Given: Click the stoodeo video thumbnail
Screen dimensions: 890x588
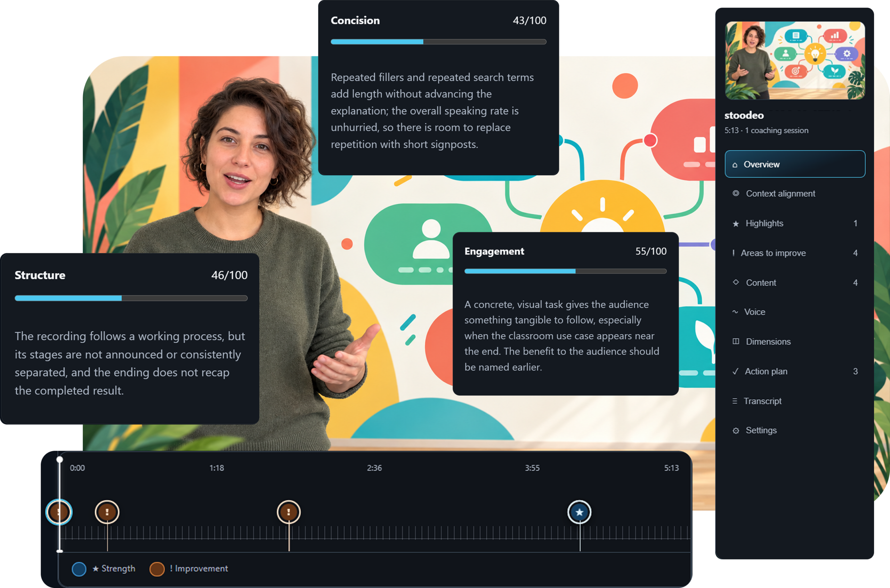Looking at the screenshot, I should coord(795,60).
